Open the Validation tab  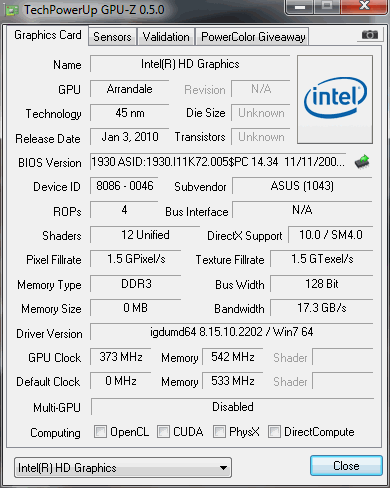pos(166,37)
